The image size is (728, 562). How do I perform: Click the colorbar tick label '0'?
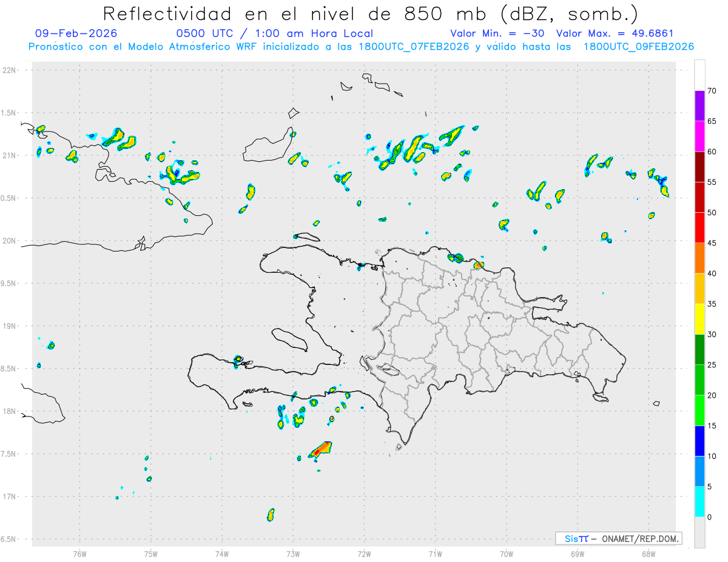click(x=710, y=517)
